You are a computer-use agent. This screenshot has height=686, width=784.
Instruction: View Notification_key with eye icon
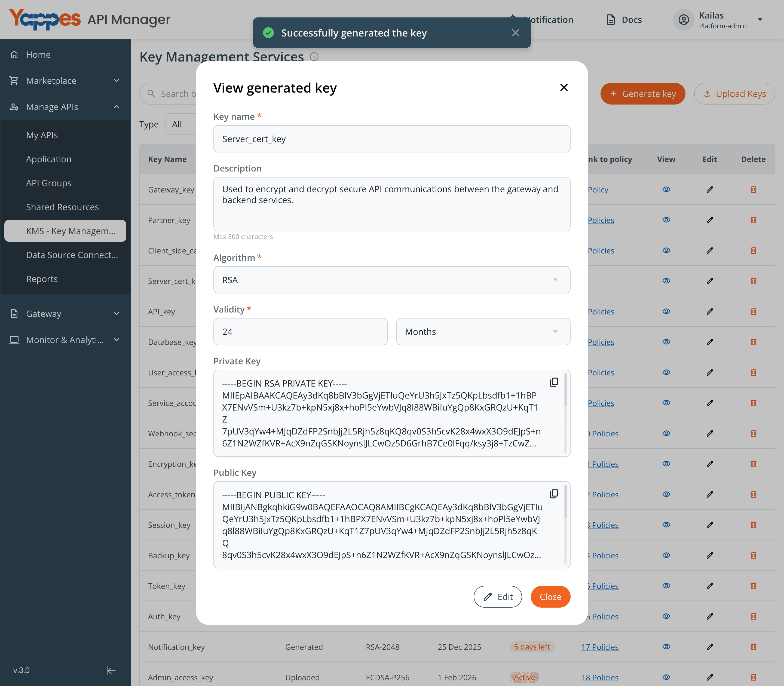666,647
